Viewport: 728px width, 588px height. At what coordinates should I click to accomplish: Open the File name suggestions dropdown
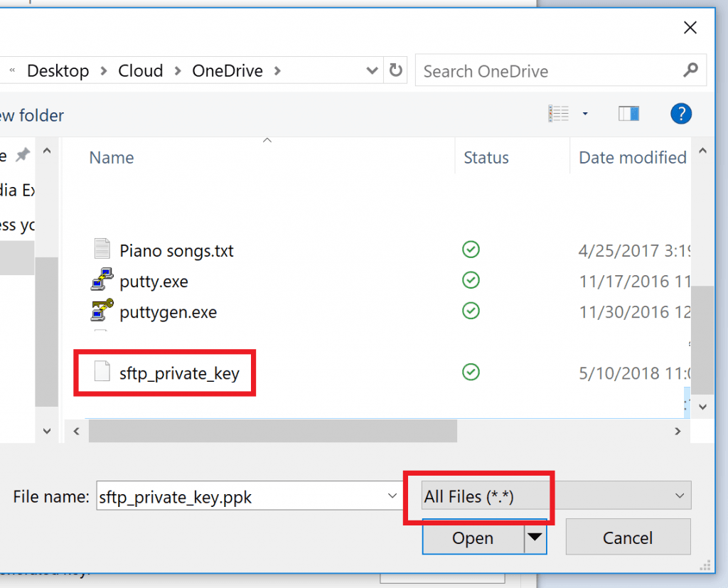[x=392, y=496]
